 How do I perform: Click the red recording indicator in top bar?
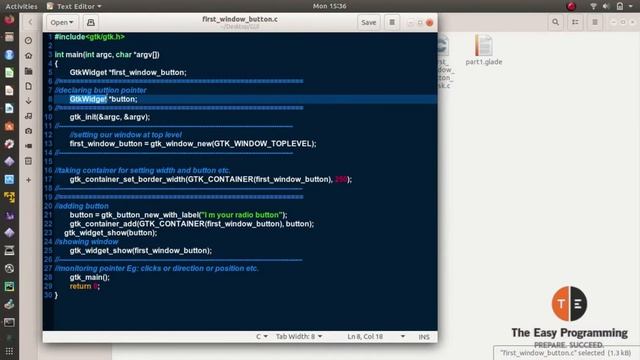[571, 6]
